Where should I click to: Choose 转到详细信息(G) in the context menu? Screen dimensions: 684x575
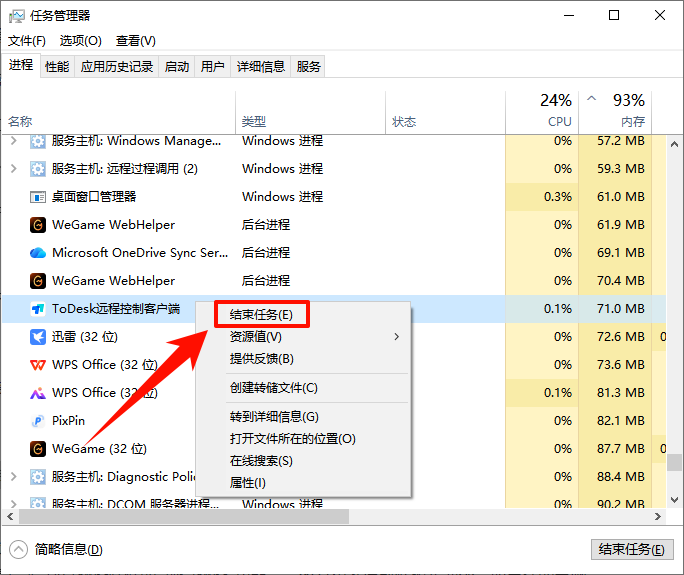(274, 417)
